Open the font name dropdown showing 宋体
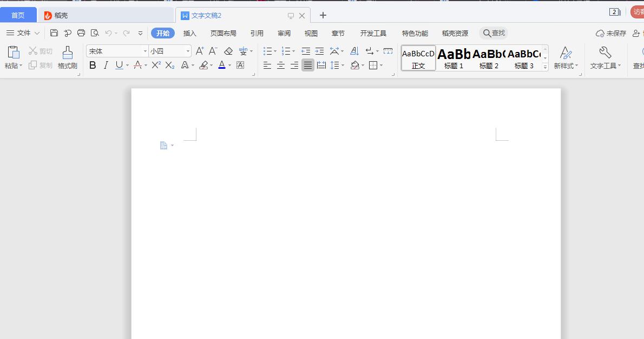Image resolution: width=644 pixels, height=339 pixels. [146, 51]
